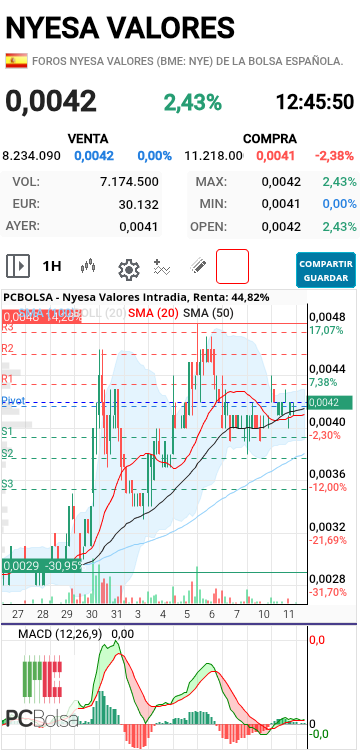Select the BOLL (20) legend entry
The height and width of the screenshot is (750, 360).
(102, 313)
